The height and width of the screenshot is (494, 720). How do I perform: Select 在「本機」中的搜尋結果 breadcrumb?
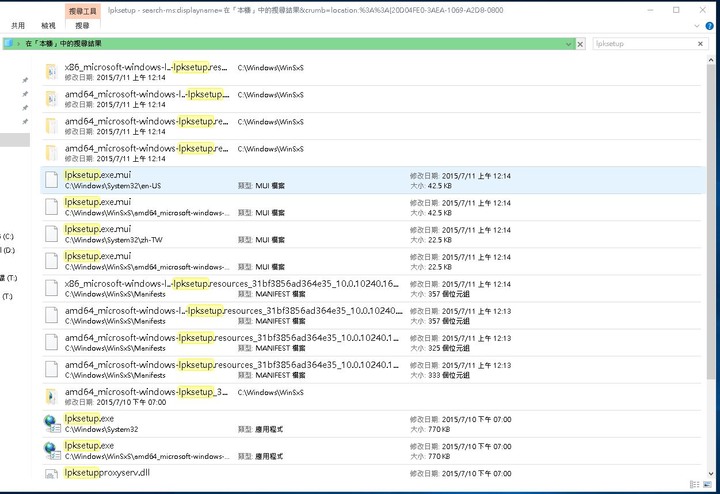[x=63, y=44]
